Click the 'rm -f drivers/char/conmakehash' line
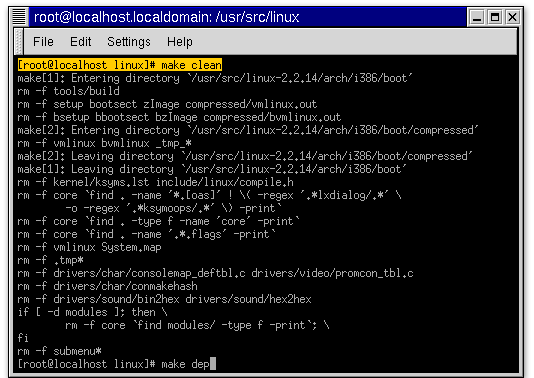 coord(108,286)
